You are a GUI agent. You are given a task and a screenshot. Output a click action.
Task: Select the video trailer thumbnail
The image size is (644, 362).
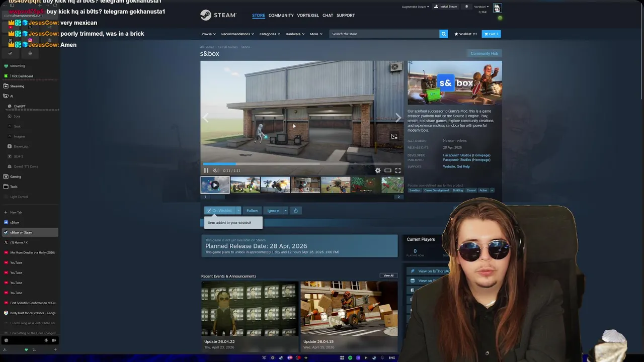pos(215,185)
